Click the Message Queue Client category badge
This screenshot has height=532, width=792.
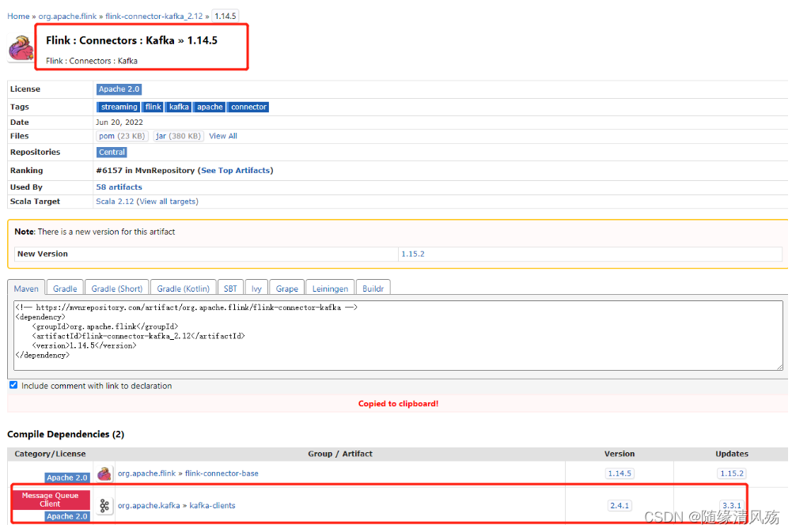[x=50, y=500]
